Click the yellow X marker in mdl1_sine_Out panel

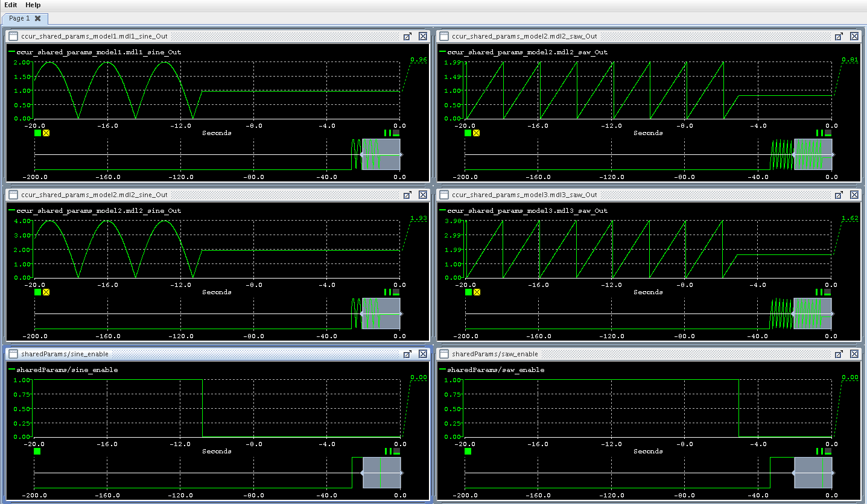click(x=46, y=133)
